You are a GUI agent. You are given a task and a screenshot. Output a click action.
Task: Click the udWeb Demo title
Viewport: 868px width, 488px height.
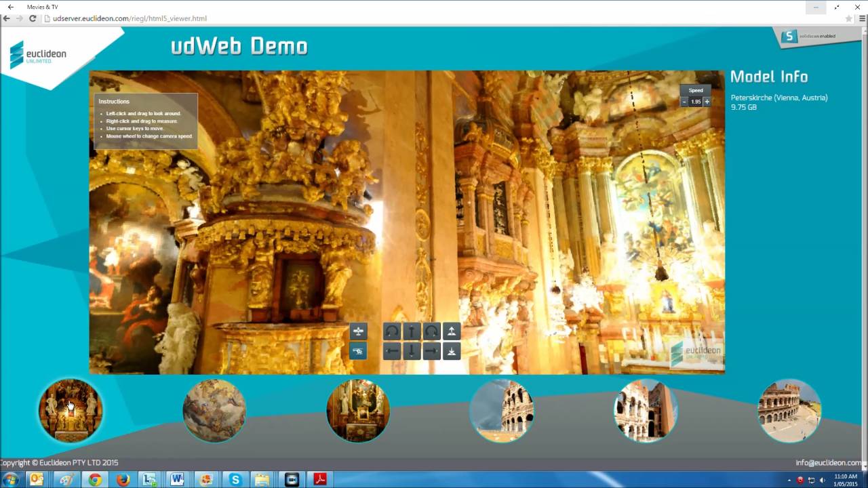pos(239,45)
